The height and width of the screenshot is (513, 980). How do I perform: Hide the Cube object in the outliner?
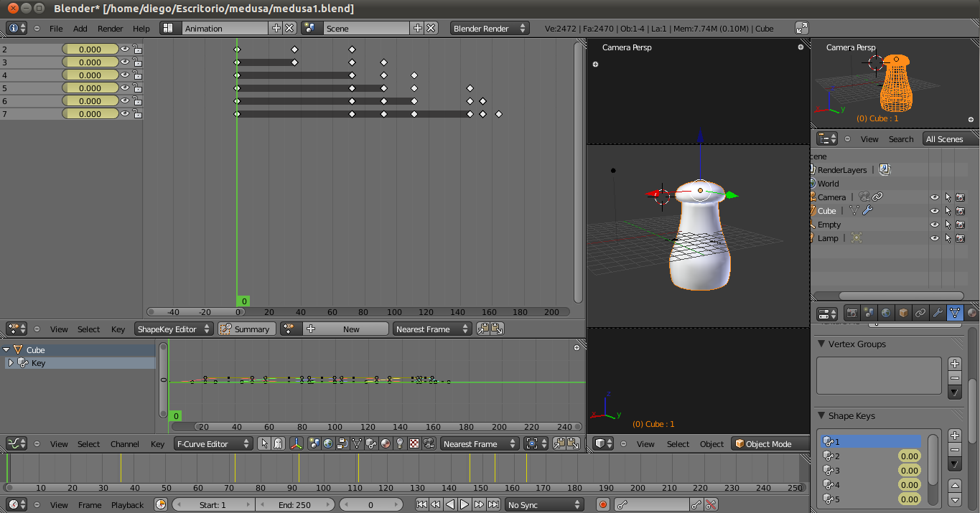934,211
